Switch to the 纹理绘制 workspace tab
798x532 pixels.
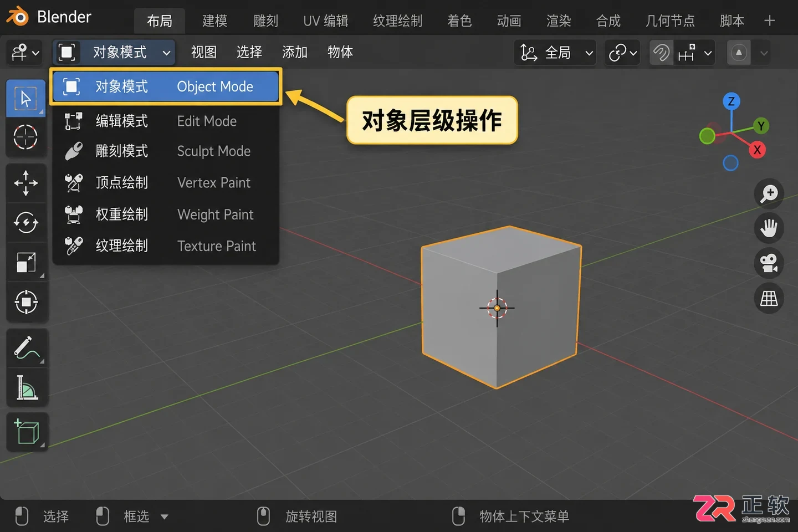(398, 21)
